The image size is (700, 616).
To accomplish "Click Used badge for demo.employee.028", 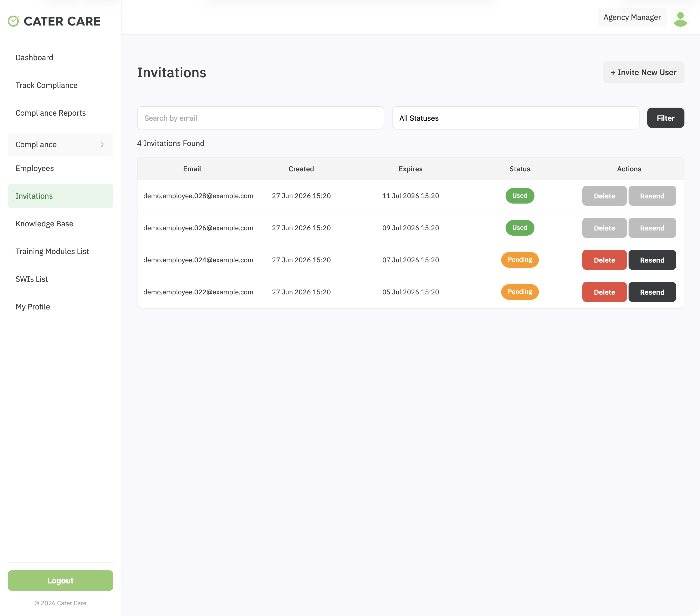I will pyautogui.click(x=519, y=196).
